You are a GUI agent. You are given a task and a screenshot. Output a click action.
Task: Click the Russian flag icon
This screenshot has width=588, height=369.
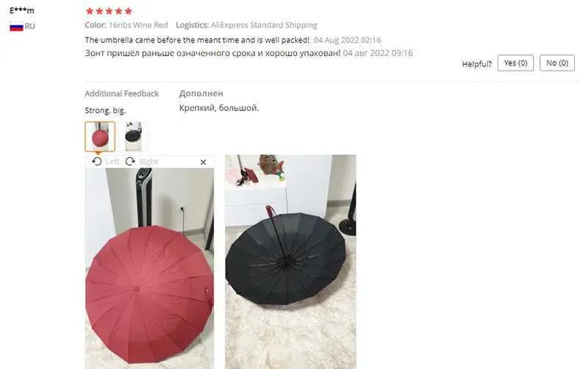point(16,27)
